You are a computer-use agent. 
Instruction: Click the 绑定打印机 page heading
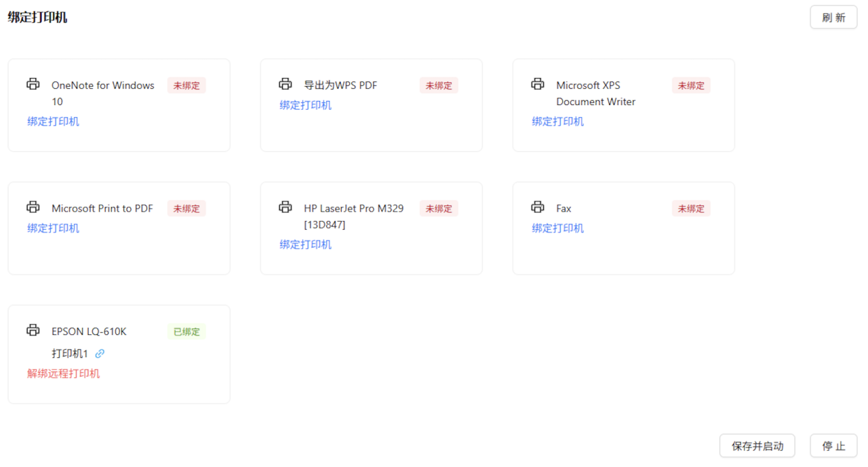point(37,18)
